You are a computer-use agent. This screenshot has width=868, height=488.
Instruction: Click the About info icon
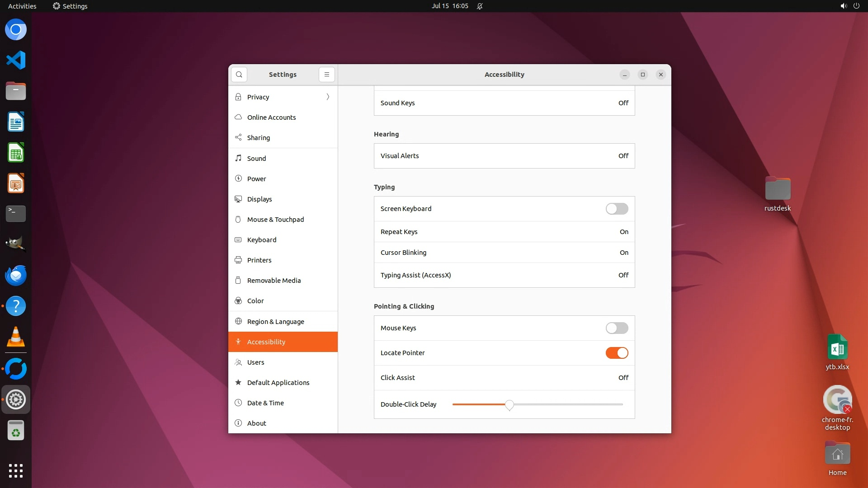[238, 423]
